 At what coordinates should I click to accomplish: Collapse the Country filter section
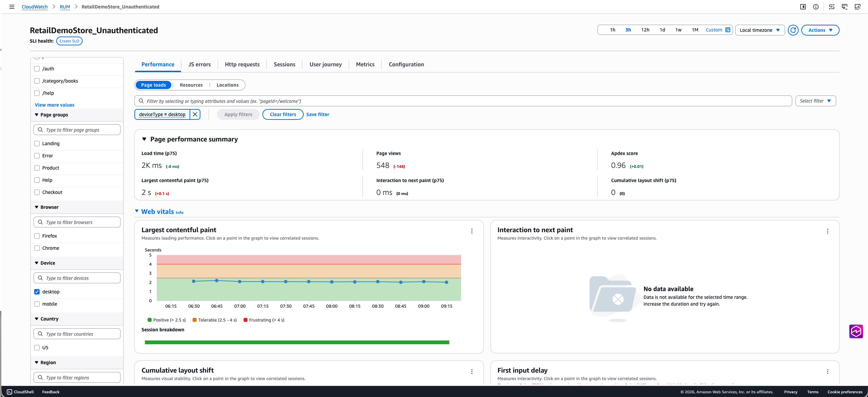(x=37, y=319)
